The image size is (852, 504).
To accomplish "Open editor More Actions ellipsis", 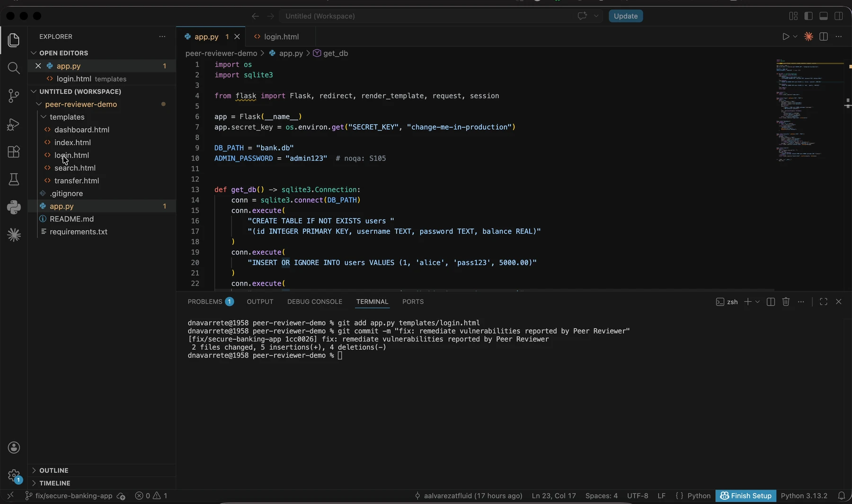I will click(839, 36).
